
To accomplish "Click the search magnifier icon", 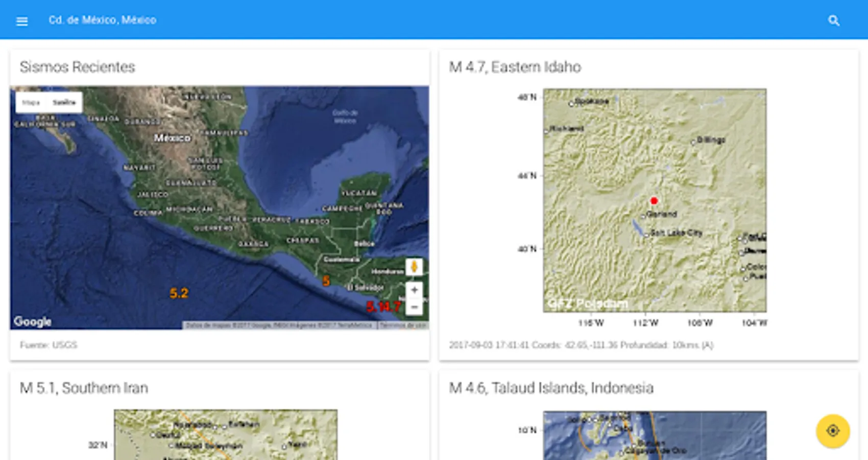I will pyautogui.click(x=834, y=20).
